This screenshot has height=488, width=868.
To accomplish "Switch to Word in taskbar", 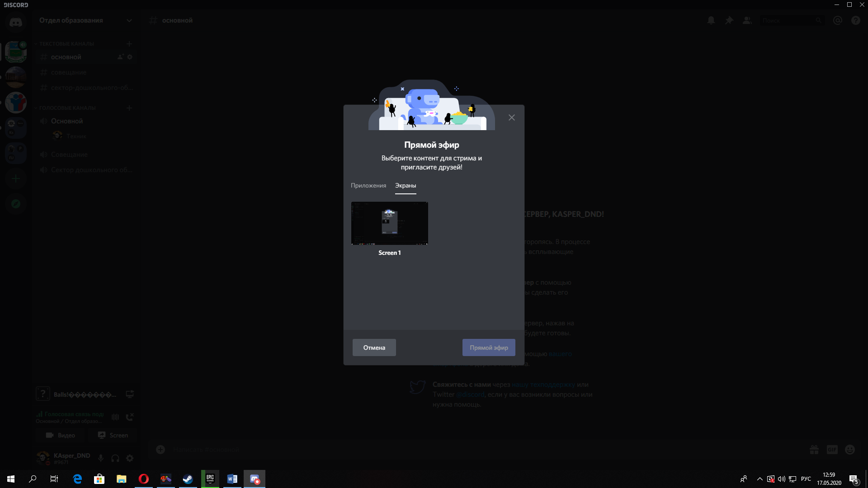I will point(232,479).
